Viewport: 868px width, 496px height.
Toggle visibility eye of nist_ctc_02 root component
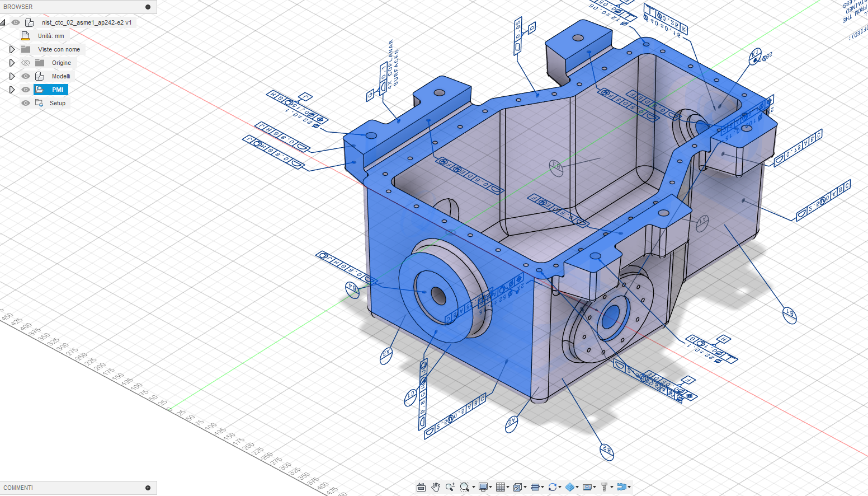coord(16,22)
